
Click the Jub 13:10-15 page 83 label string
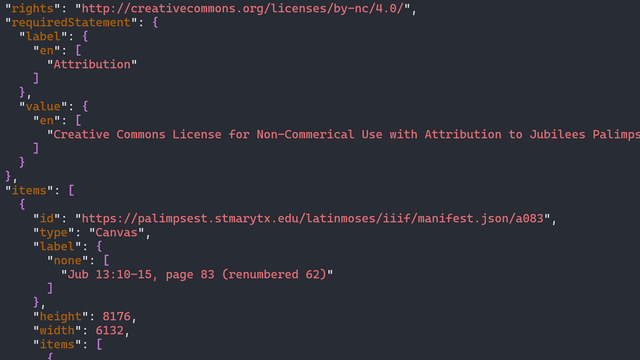coord(197,274)
